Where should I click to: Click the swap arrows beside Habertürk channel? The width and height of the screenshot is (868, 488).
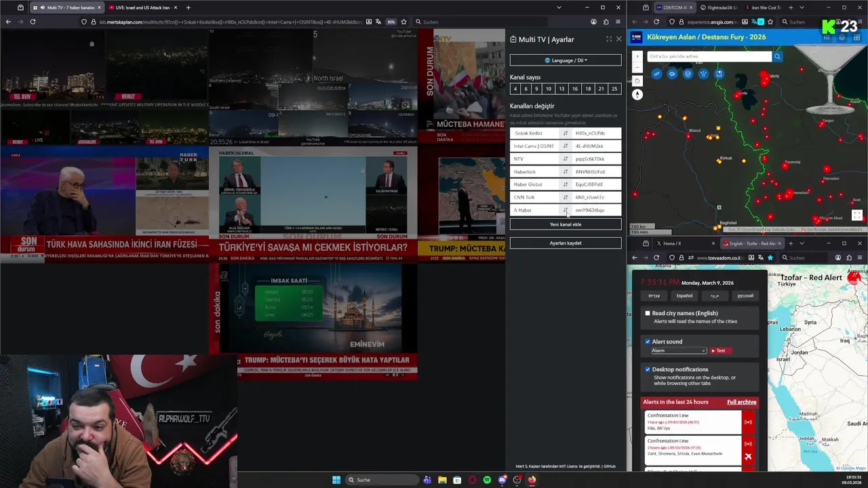[x=566, y=172]
